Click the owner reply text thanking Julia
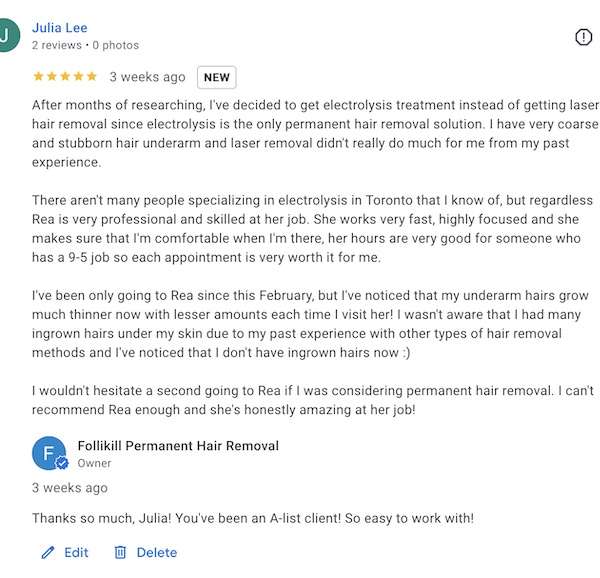 point(253,518)
